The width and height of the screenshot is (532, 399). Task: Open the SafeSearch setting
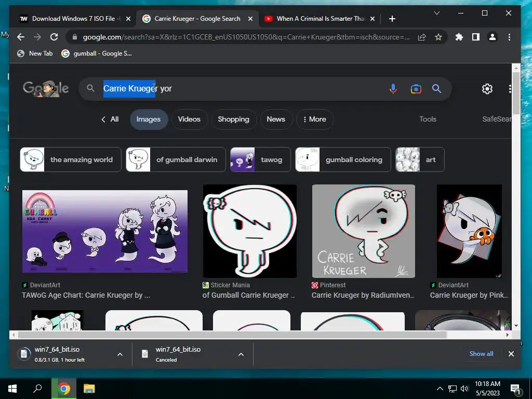click(497, 119)
